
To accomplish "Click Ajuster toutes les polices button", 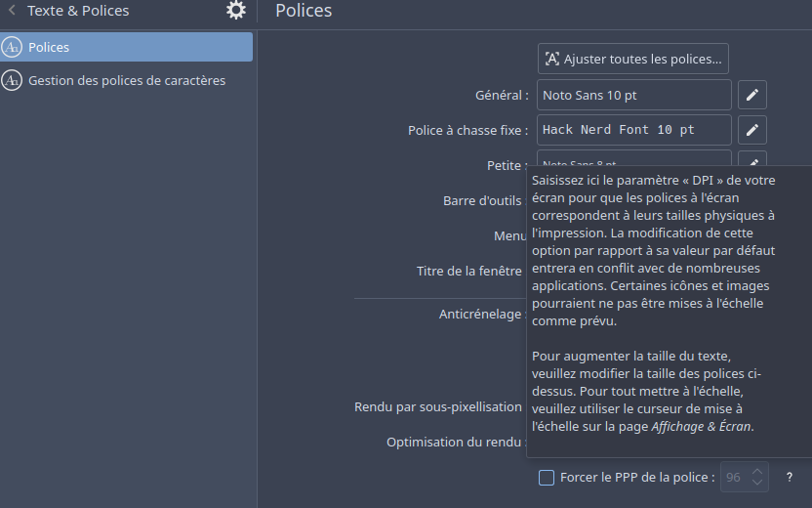I will pyautogui.click(x=633, y=59).
